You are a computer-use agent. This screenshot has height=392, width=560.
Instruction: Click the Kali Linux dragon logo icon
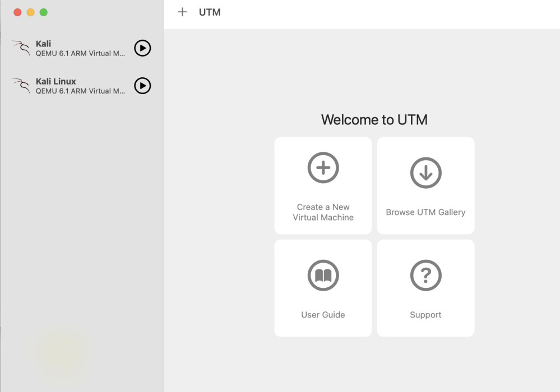click(x=21, y=86)
